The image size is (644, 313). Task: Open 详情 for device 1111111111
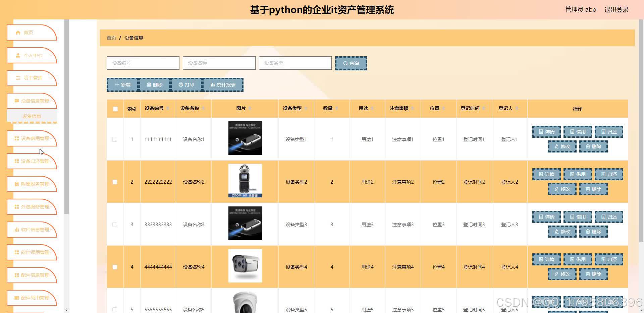click(x=546, y=132)
